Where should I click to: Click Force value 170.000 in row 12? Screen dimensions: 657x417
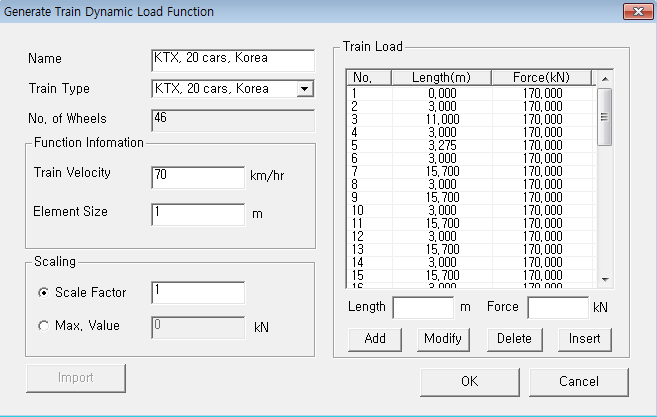coord(543,236)
